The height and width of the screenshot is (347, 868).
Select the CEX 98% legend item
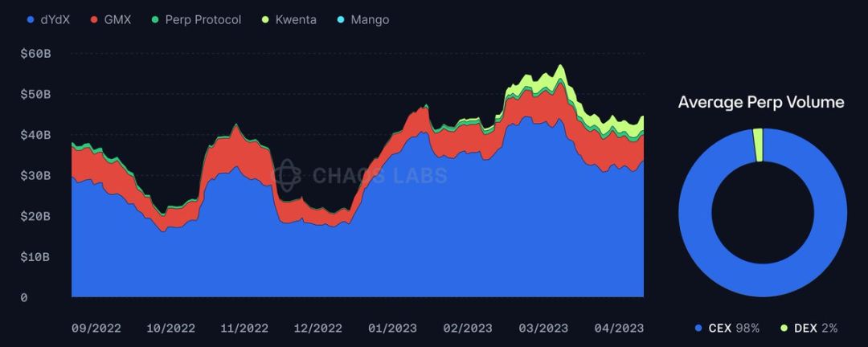click(727, 329)
